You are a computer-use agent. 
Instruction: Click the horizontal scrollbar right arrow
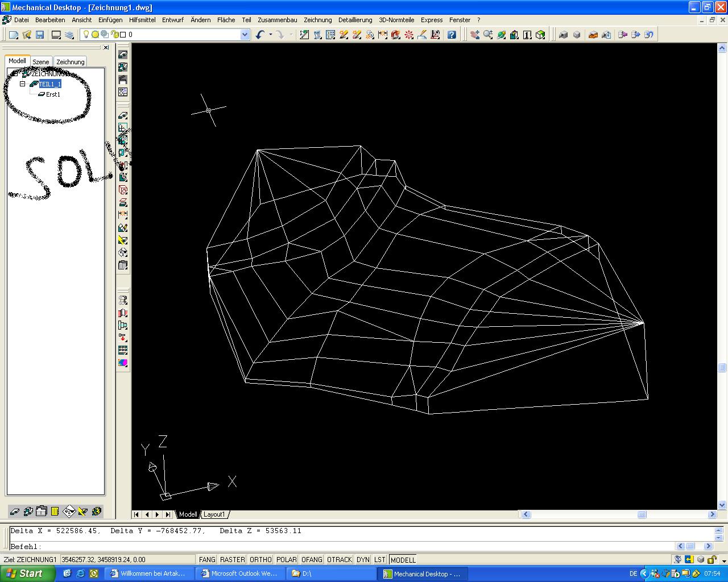pos(712,514)
